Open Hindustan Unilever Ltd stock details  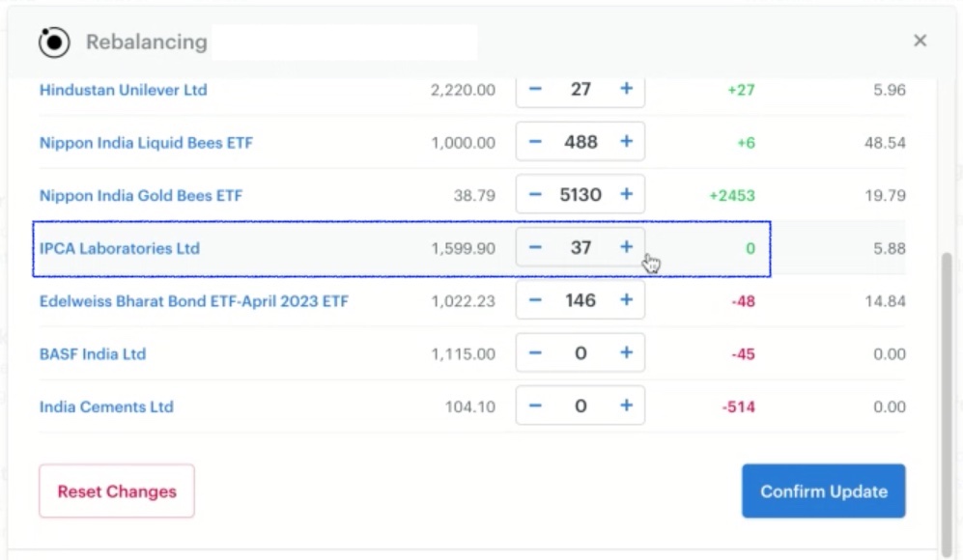(123, 90)
